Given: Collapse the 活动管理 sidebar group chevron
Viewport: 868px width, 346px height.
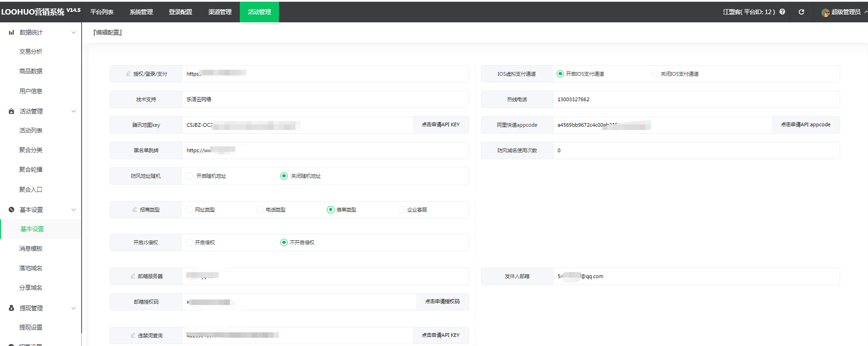Looking at the screenshot, I should [73, 111].
